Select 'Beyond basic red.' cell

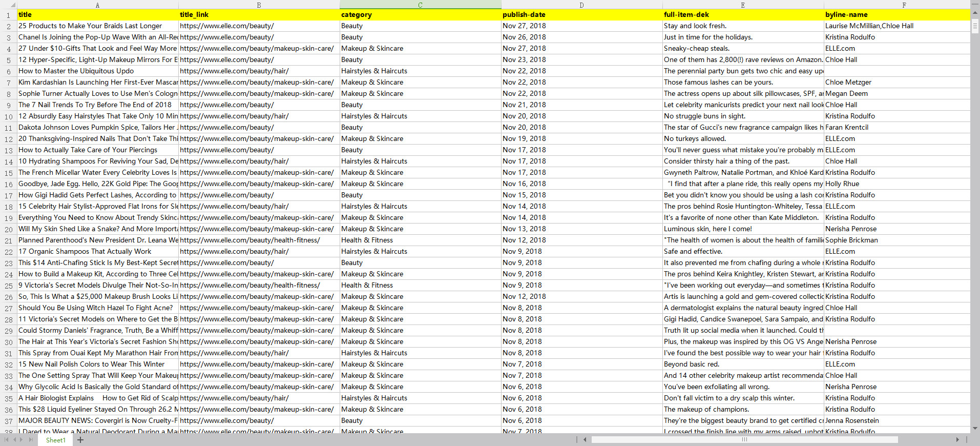tap(743, 364)
